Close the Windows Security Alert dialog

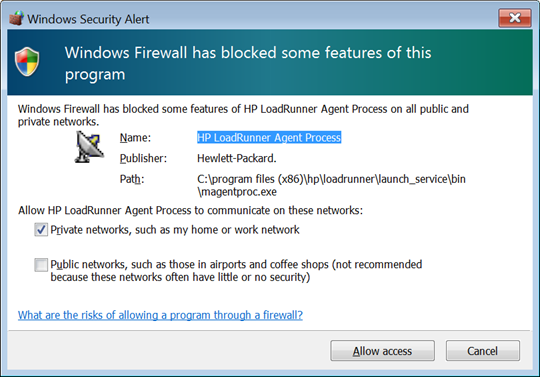coord(515,18)
